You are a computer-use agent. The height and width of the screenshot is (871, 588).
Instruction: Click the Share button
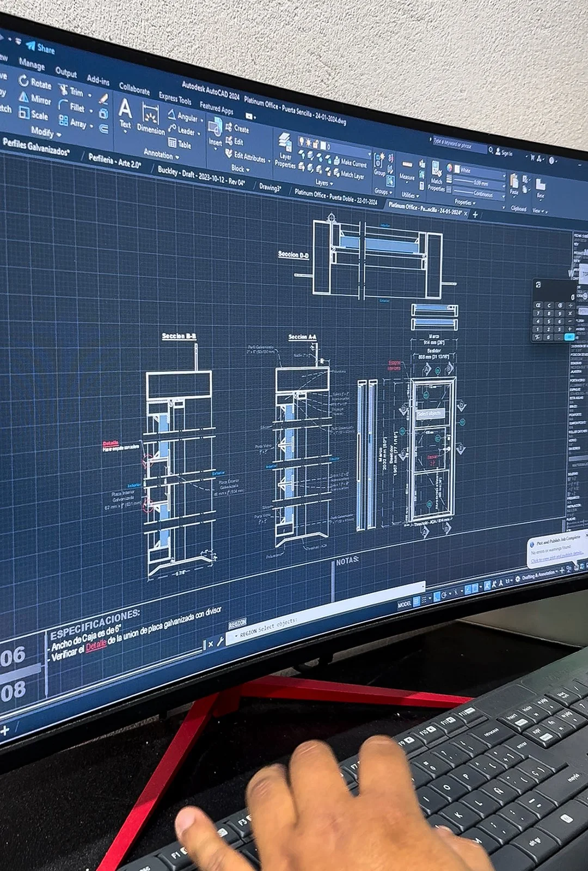40,47
